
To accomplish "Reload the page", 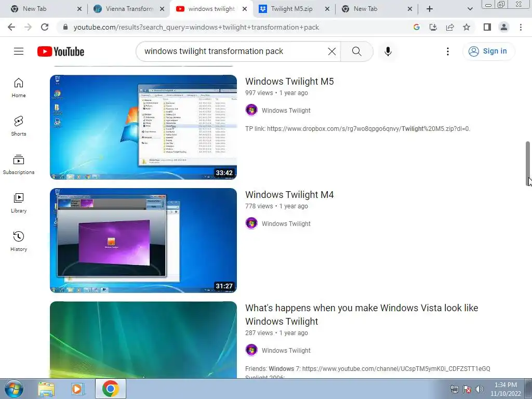I will [x=45, y=27].
